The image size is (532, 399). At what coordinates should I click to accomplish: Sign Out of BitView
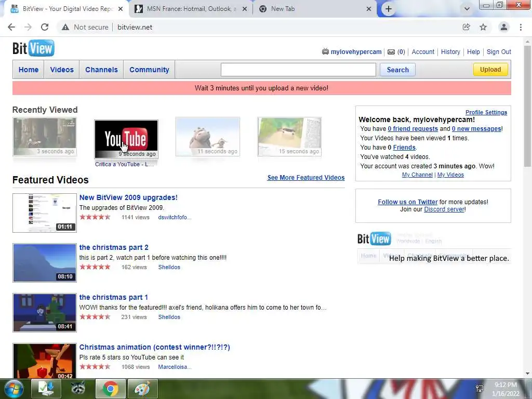499,52
